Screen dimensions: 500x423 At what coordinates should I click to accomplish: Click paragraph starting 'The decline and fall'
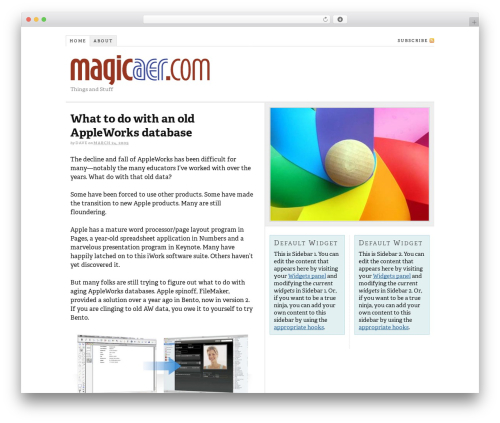161,168
